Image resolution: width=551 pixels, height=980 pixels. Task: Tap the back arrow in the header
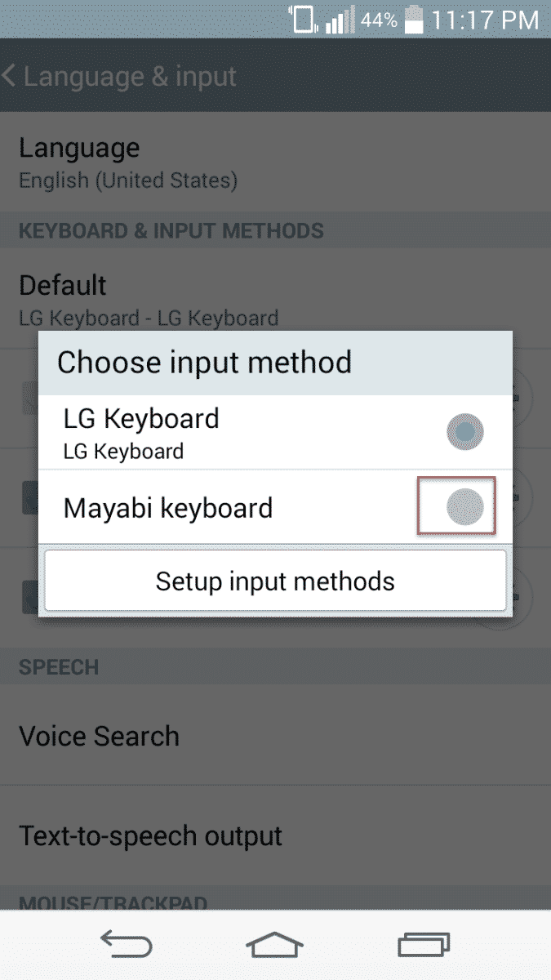[x=10, y=77]
